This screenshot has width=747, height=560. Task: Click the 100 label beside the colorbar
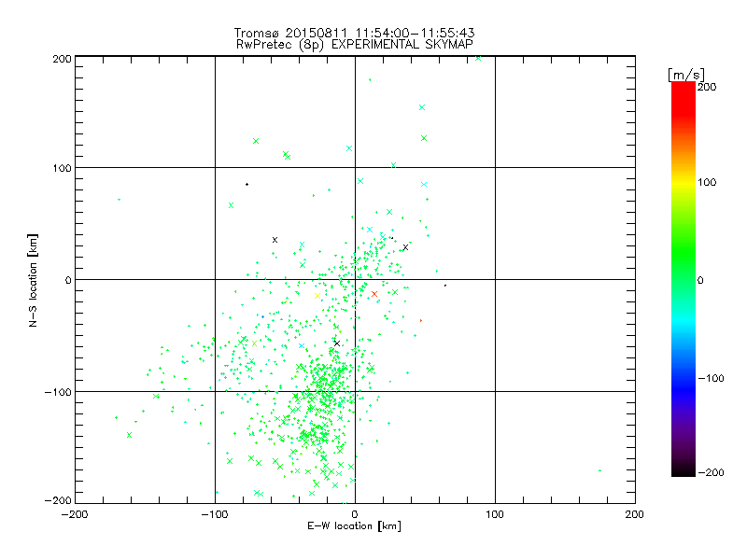pos(707,182)
